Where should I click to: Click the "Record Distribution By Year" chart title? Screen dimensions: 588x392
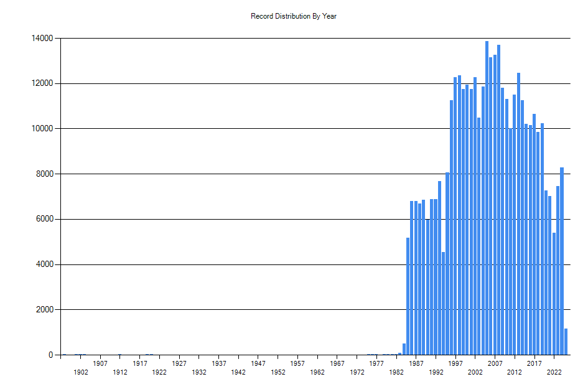coord(294,16)
